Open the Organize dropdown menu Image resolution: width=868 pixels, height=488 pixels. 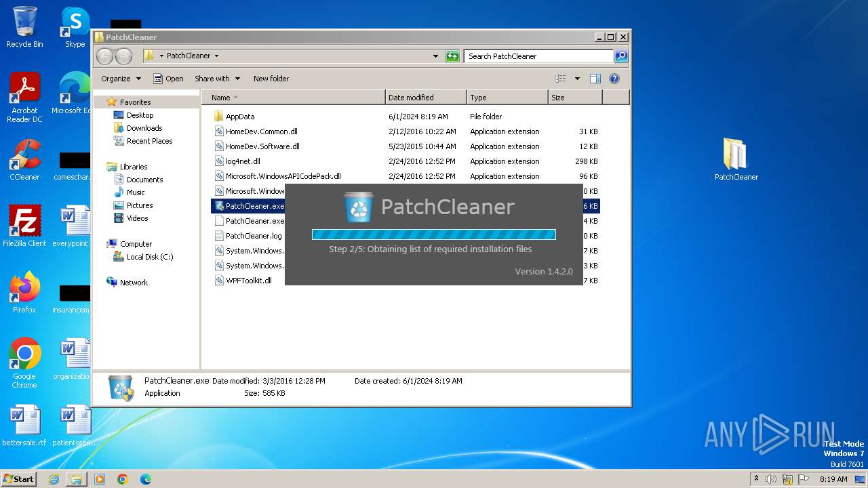[x=121, y=79]
